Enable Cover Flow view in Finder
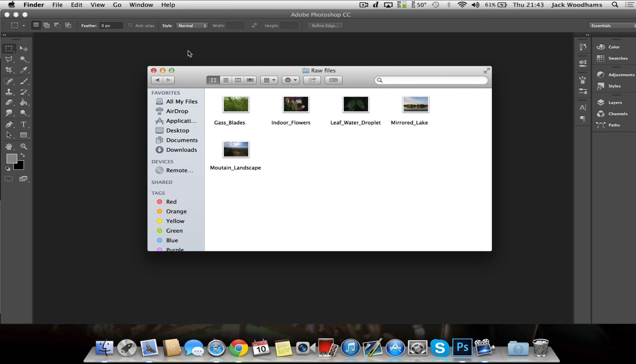 [x=250, y=80]
